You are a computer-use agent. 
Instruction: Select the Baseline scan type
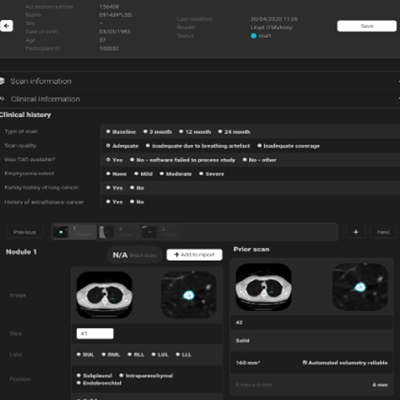[121, 132]
